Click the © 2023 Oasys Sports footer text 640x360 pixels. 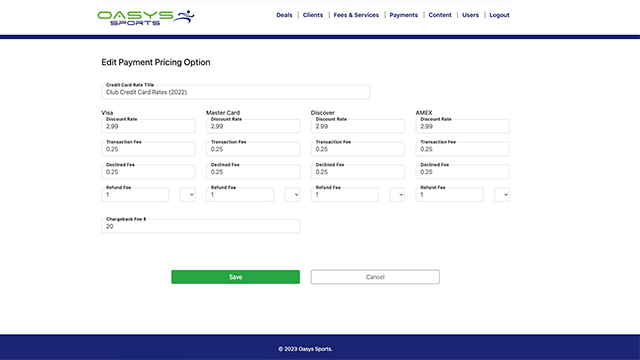tap(305, 349)
